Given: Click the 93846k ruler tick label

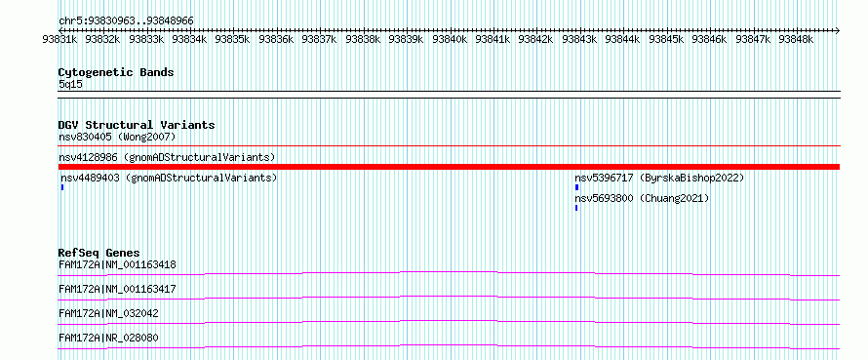Looking at the screenshot, I should [710, 39].
